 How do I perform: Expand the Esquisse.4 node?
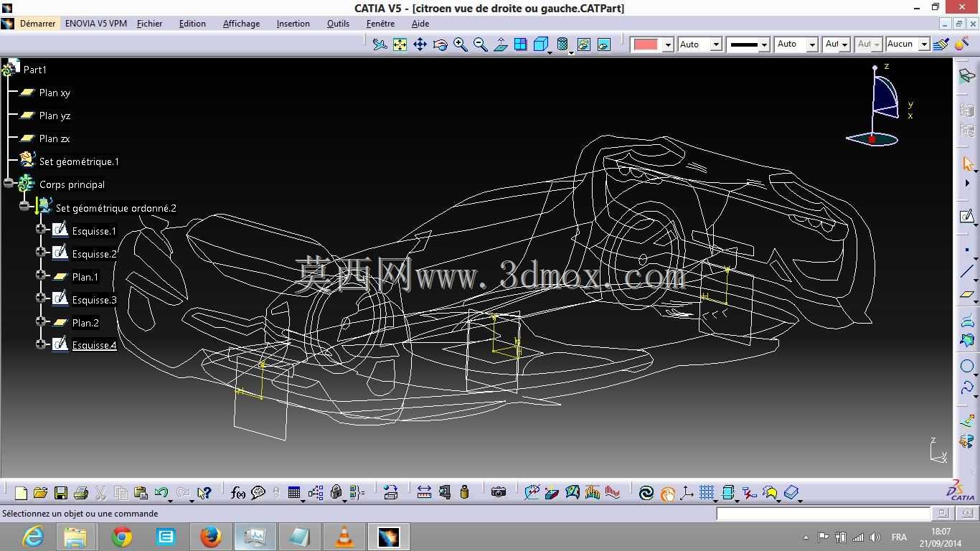[42, 344]
